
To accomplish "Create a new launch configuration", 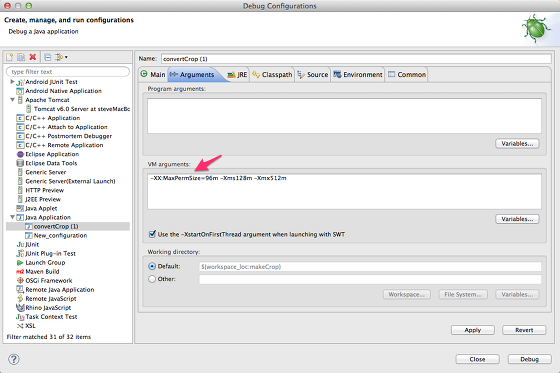I will tap(10, 57).
